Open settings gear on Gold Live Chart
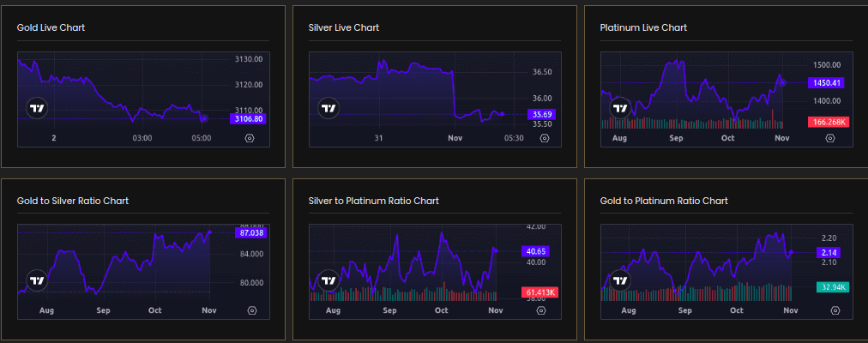868x343 pixels. (250, 138)
